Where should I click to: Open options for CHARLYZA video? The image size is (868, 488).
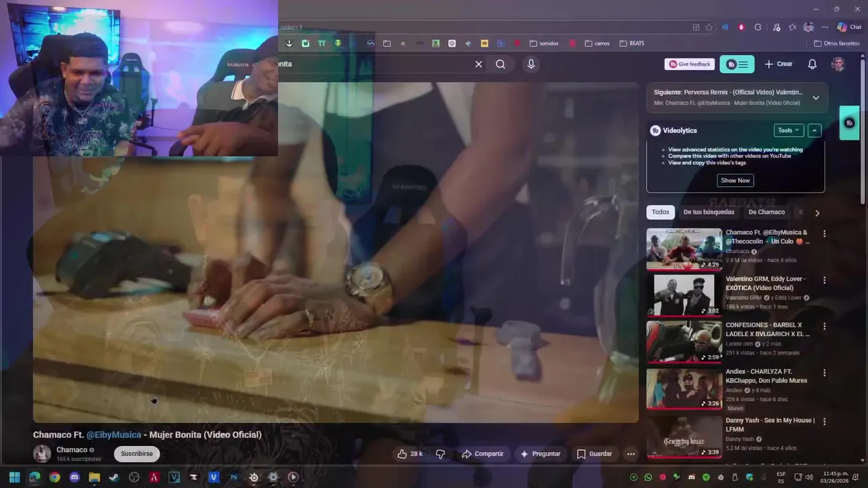(825, 373)
